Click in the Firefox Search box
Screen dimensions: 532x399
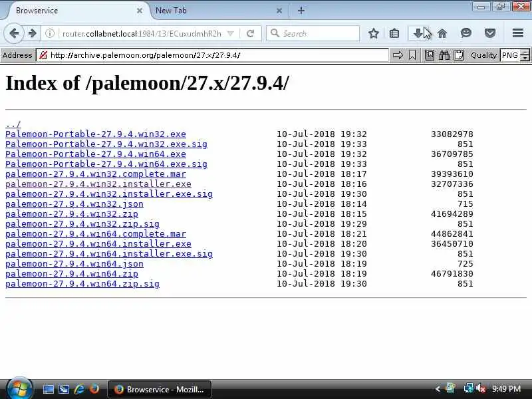point(313,33)
